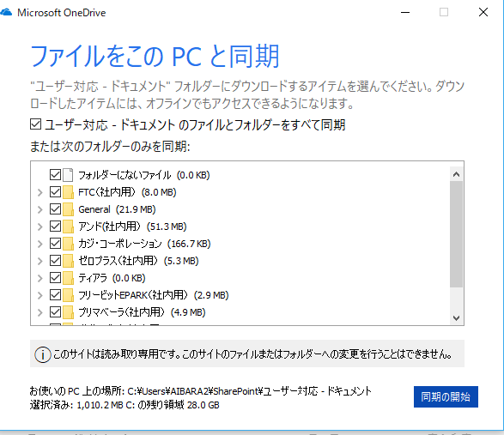This screenshot has height=435, width=504.
Task: Expand the FTC(社内用) folder
Action: [x=39, y=192]
